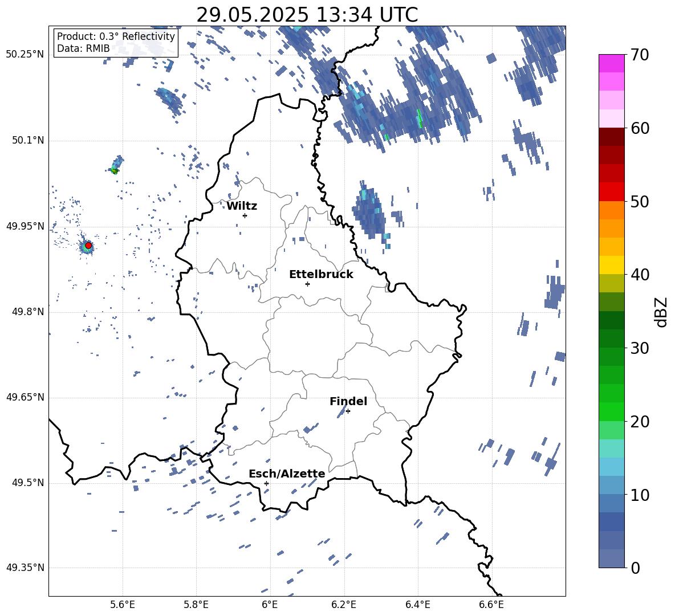Click the 50.1°N latitude label
Image resolution: width=675 pixels, height=616 pixels.
[x=28, y=140]
